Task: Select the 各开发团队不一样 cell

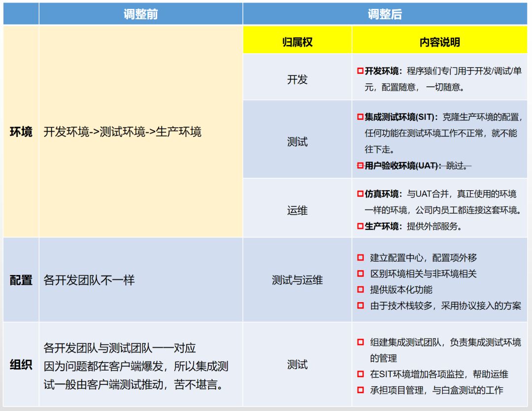Action: 140,280
